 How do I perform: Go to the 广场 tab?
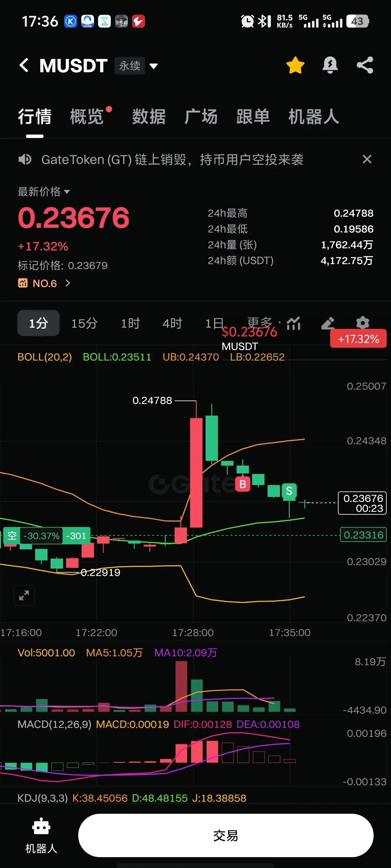point(201,117)
